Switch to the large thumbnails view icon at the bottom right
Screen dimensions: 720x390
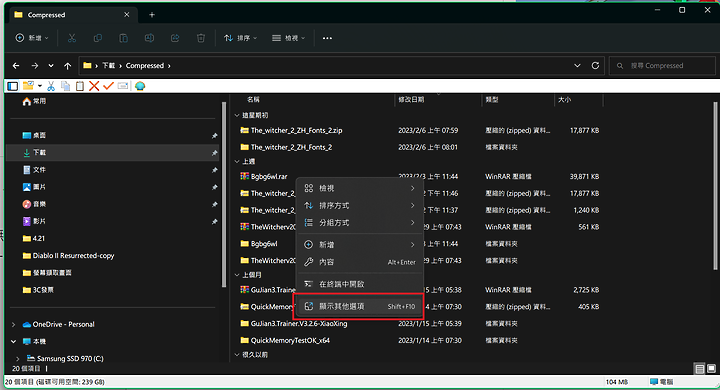pyautogui.click(x=711, y=368)
